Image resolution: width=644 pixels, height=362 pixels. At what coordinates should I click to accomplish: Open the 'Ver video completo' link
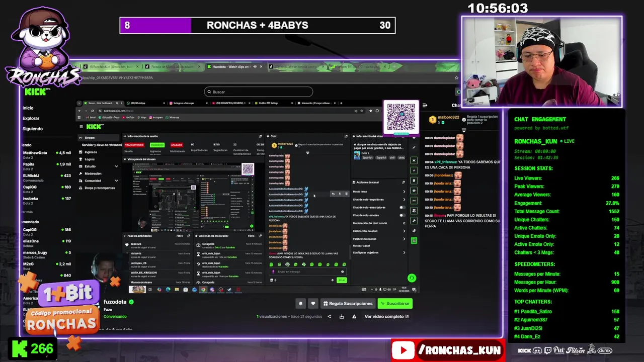click(x=386, y=316)
